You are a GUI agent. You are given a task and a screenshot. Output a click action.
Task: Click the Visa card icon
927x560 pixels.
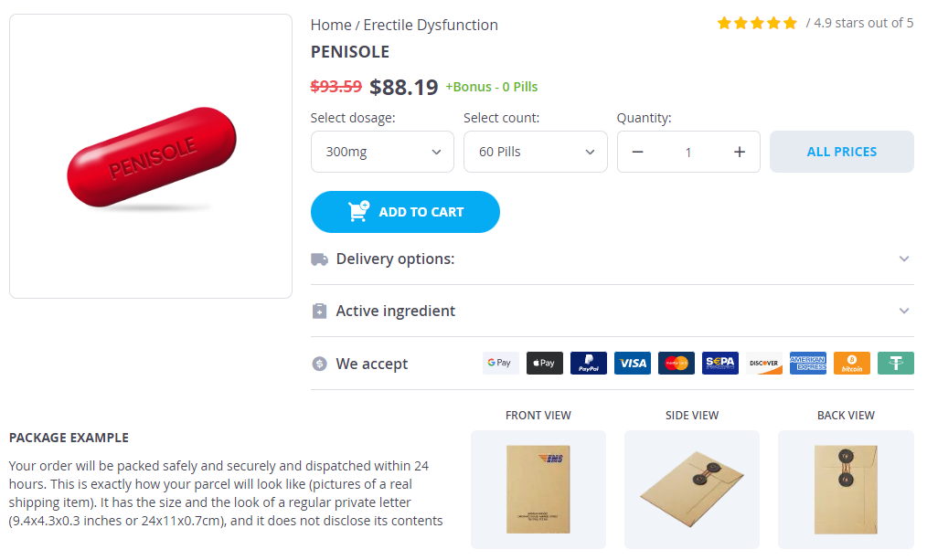coord(632,364)
